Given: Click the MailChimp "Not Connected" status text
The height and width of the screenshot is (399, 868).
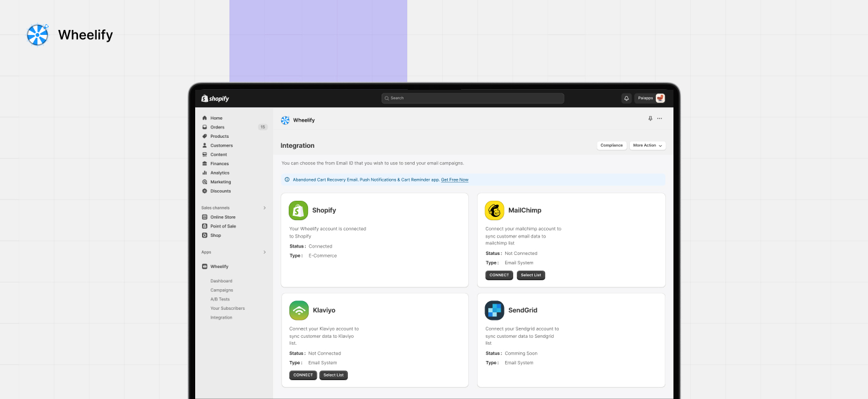Looking at the screenshot, I should 521,254.
